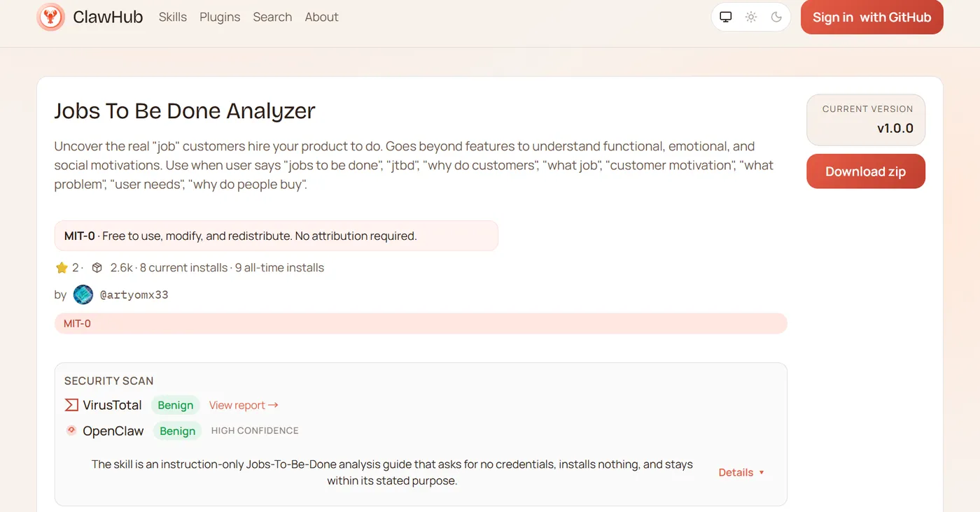Click the ClawHub brand name

[x=108, y=17]
